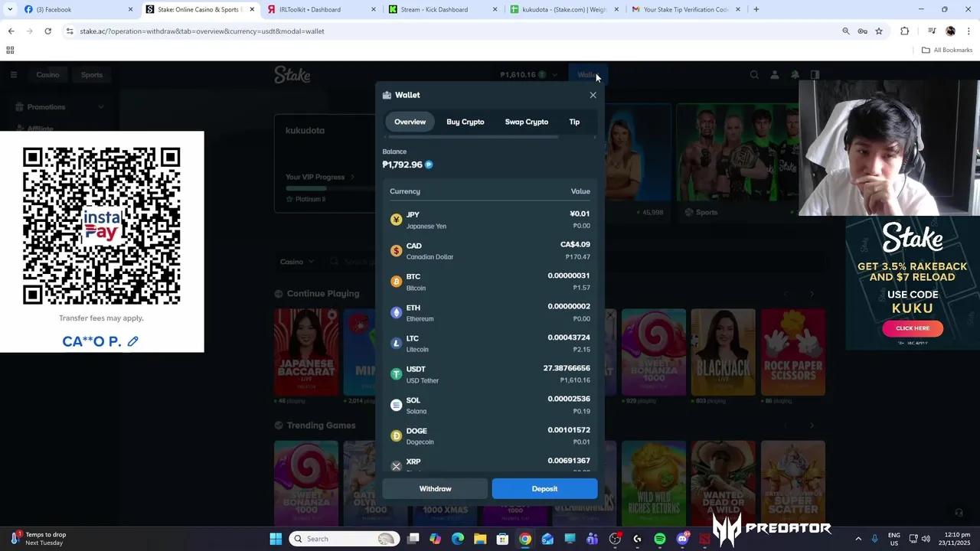Switch to Sports section
980x551 pixels.
pos(92,74)
